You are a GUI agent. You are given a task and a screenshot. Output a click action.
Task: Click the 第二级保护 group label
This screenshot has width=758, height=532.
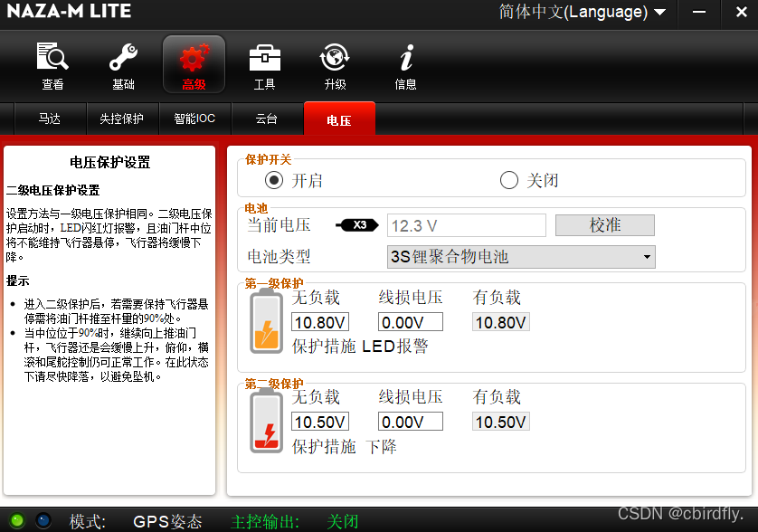click(274, 384)
